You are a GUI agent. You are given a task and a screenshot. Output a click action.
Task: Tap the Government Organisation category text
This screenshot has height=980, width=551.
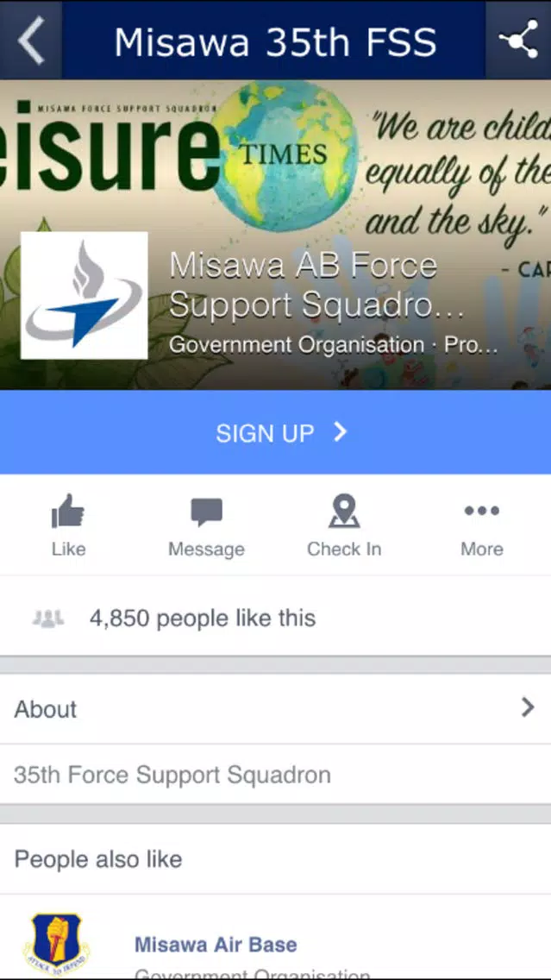click(296, 345)
